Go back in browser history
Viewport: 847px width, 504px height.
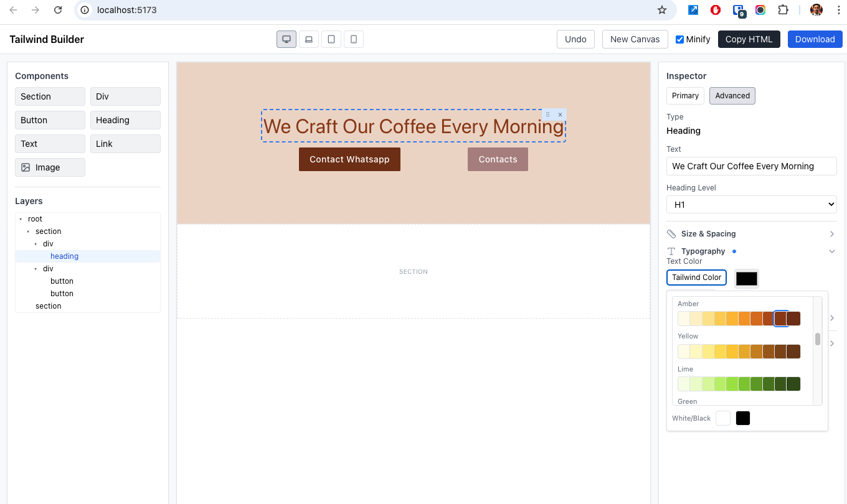tap(13, 10)
